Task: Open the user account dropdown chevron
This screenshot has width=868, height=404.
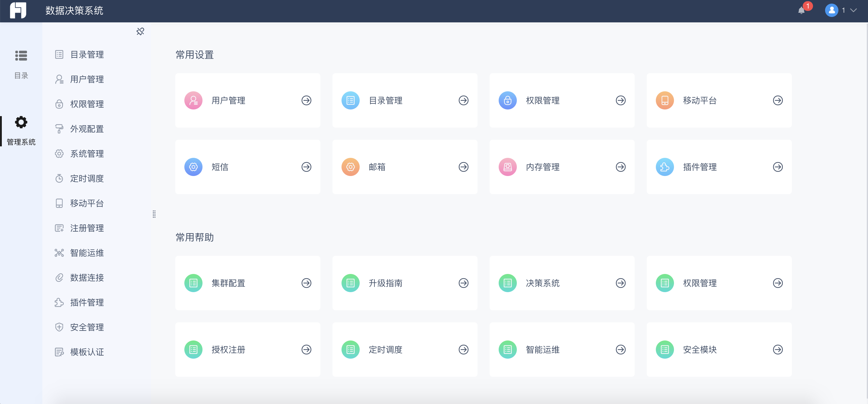Action: (x=853, y=11)
